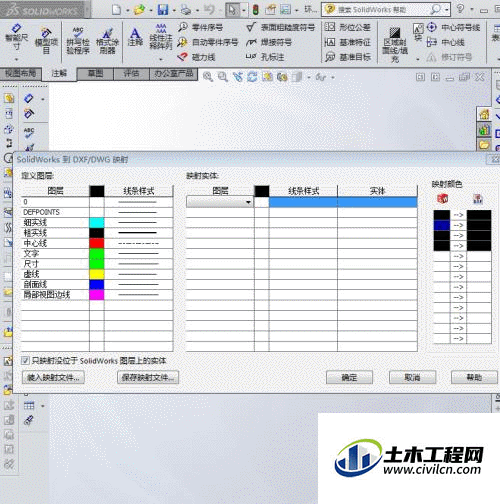This screenshot has height=504, width=500.
Task: Click the yellow color swatch for 虚线
Action: pyautogui.click(x=97, y=274)
